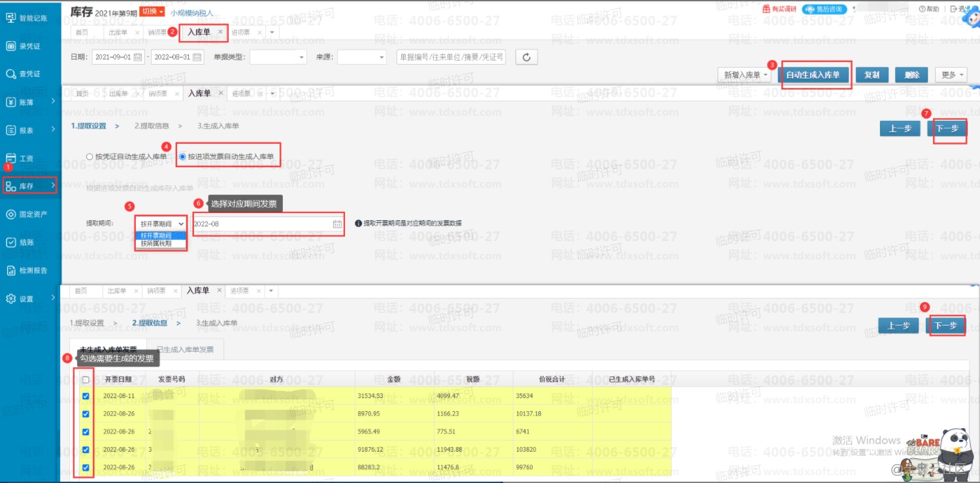Select 按凭证自动生成入库单 radio button
The image size is (980, 483).
pos(90,157)
